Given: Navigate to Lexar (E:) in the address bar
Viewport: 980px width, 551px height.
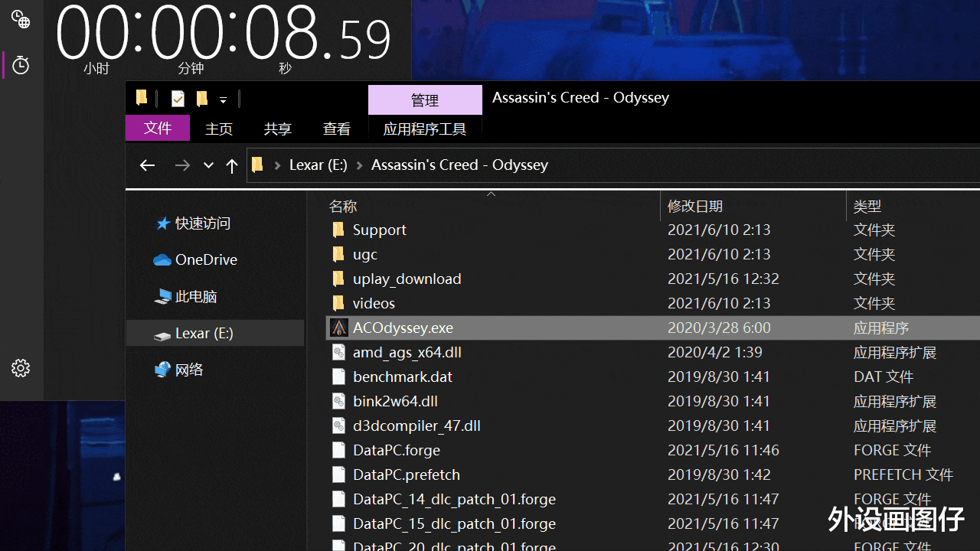Looking at the screenshot, I should pos(318,165).
